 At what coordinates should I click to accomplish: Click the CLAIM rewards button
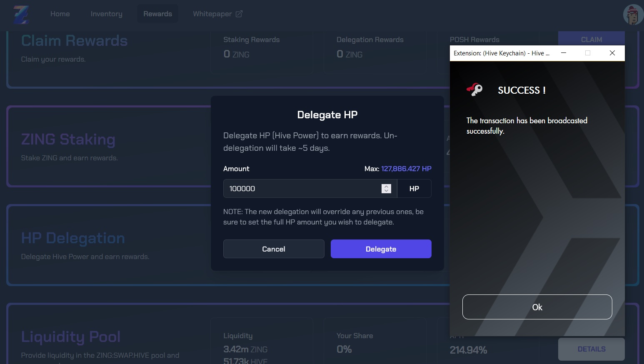click(592, 38)
